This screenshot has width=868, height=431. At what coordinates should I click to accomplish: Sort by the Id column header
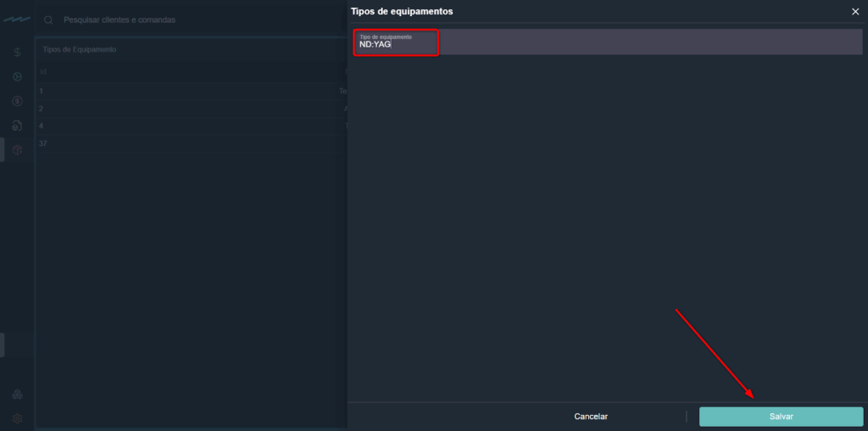click(x=43, y=72)
